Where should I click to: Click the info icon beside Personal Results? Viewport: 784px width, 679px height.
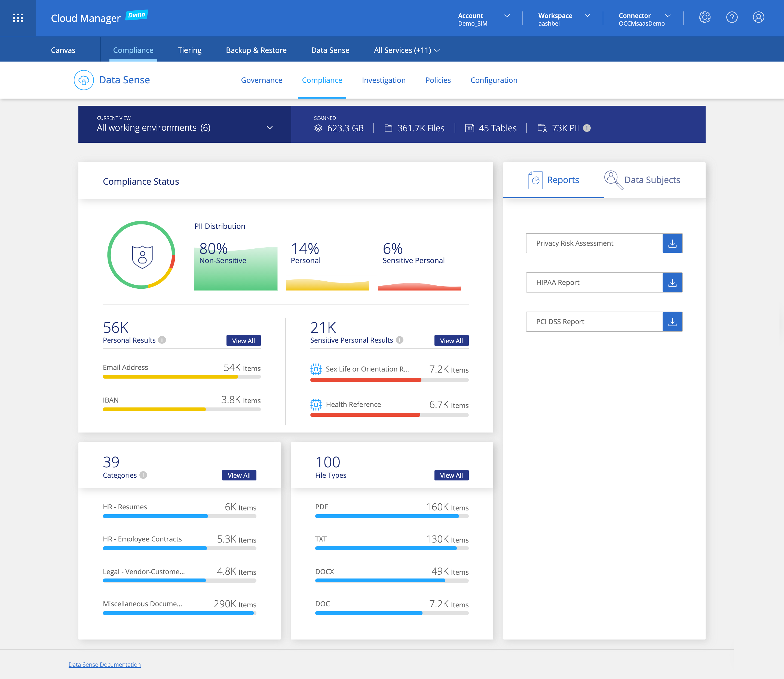click(162, 340)
